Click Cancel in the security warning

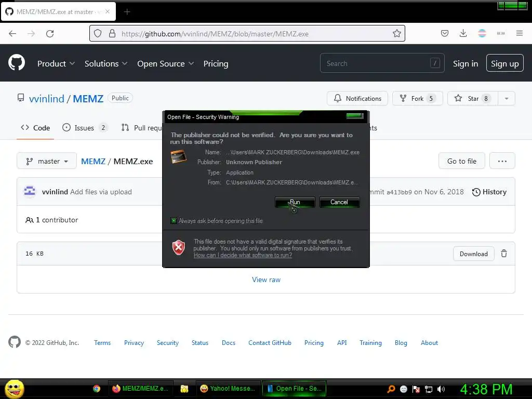[339, 202]
